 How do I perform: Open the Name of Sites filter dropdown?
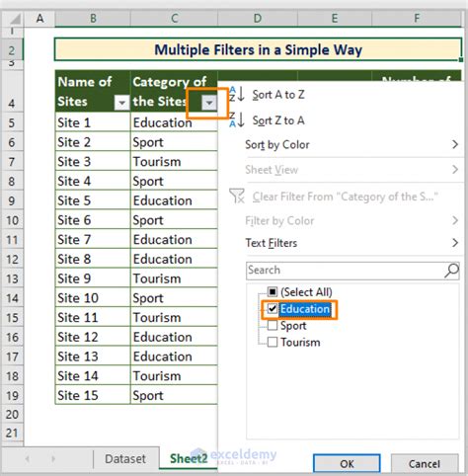tap(121, 103)
